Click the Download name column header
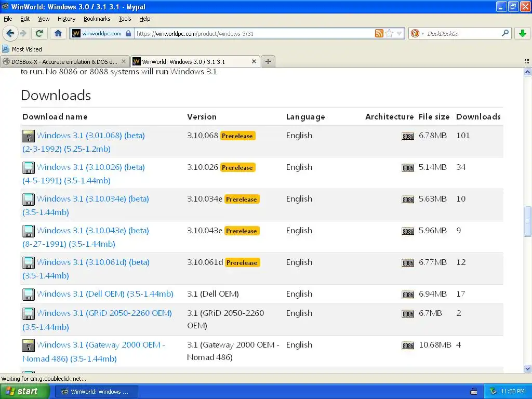The image size is (532, 399). (x=55, y=117)
